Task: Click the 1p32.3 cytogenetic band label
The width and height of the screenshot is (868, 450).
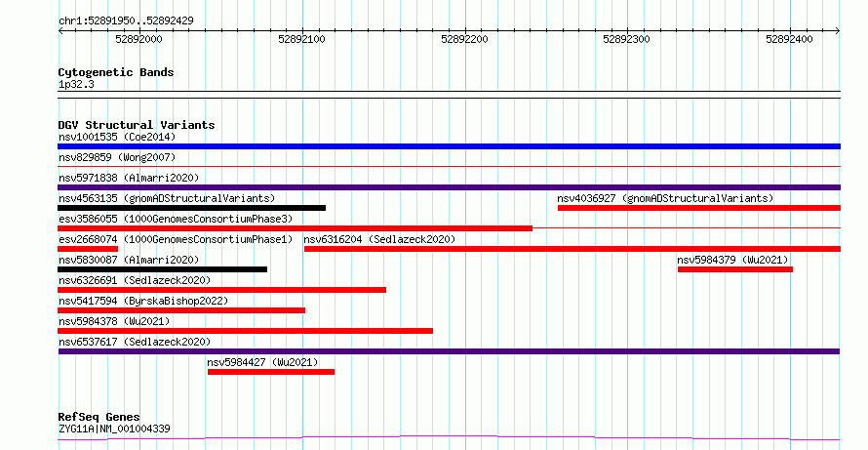Action: 76,85
